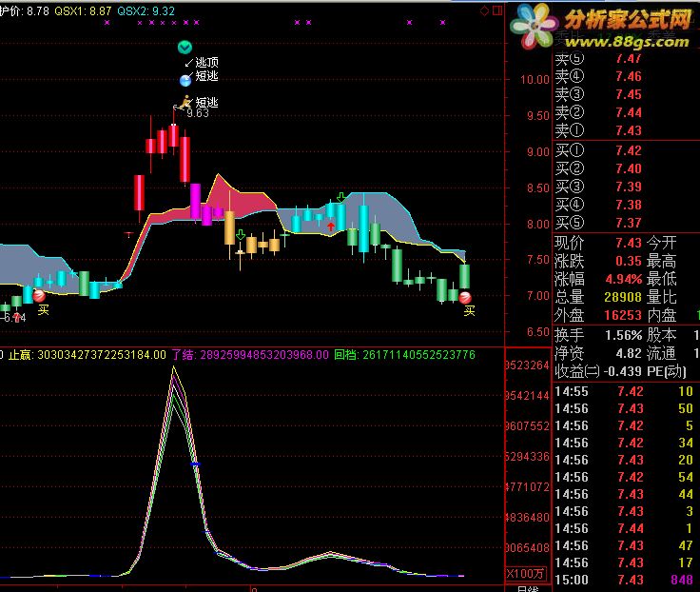This screenshot has height=592, width=700.
Task: Click the blue ball icon beside 短逃
Action: (x=185, y=80)
